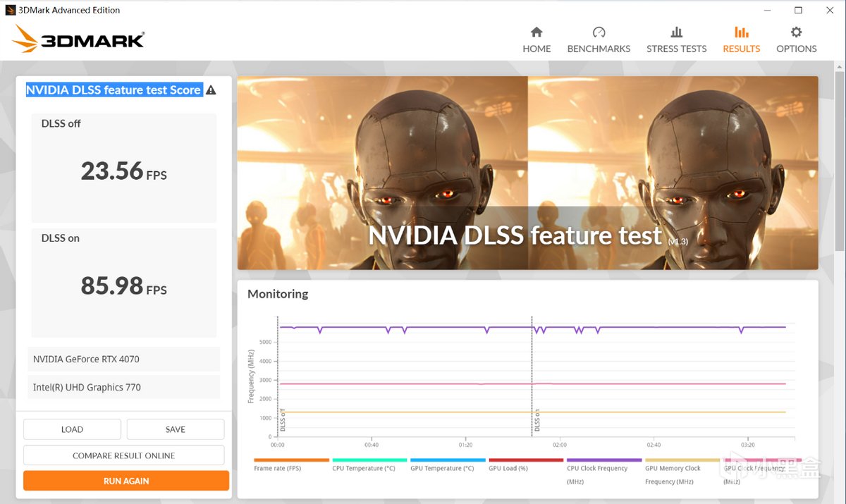846x504 pixels.
Task: Click the DLSS feature test preview image
Action: 527,173
